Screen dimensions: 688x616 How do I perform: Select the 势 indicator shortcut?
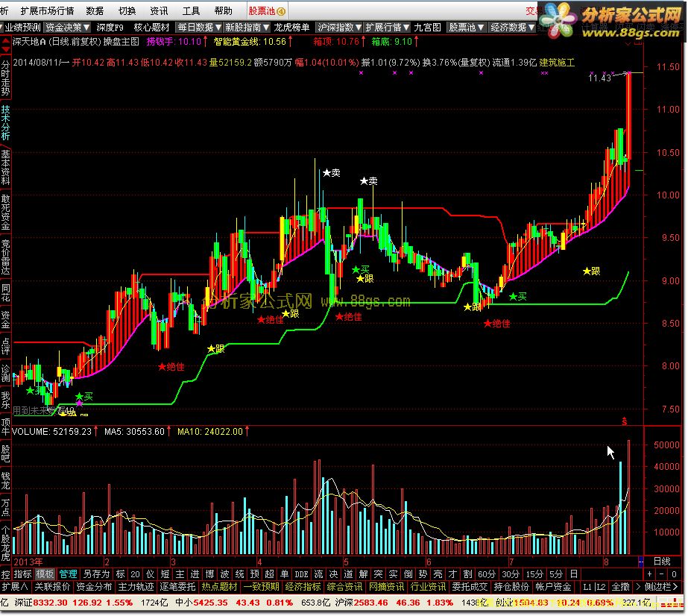click(423, 574)
